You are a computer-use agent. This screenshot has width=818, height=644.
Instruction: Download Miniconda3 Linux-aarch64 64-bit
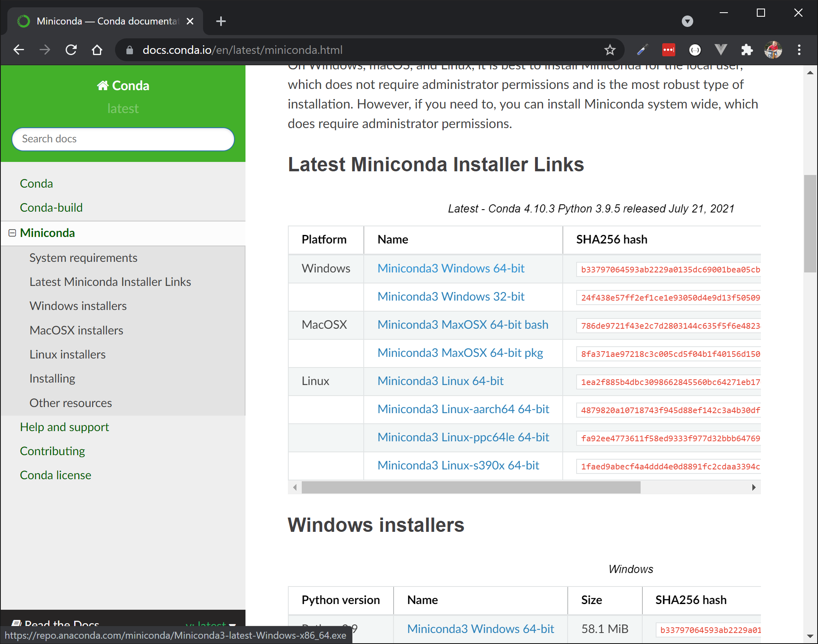[x=463, y=409]
